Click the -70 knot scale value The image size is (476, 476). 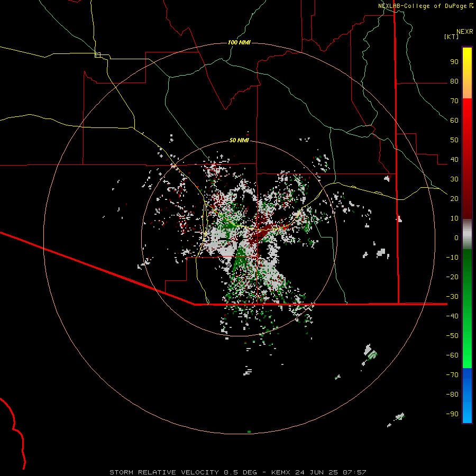[452, 375]
